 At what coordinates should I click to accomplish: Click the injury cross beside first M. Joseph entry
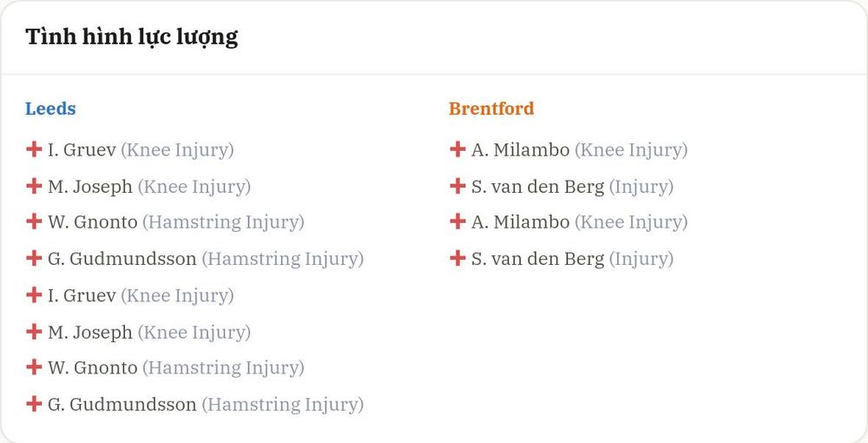click(34, 186)
